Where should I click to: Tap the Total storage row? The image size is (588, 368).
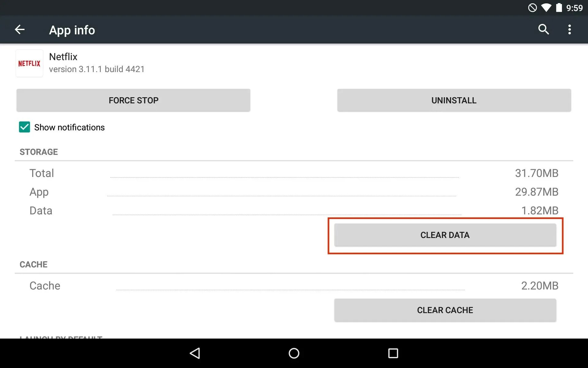click(x=294, y=173)
